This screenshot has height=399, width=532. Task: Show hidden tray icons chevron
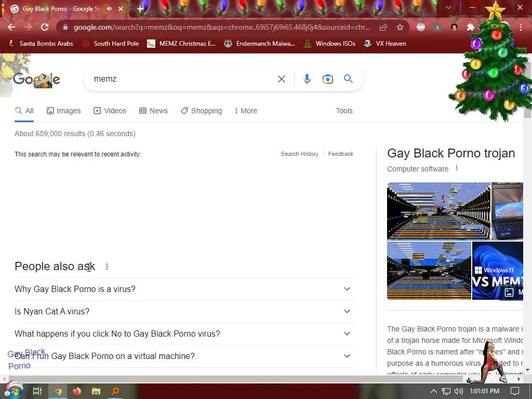[x=434, y=391]
